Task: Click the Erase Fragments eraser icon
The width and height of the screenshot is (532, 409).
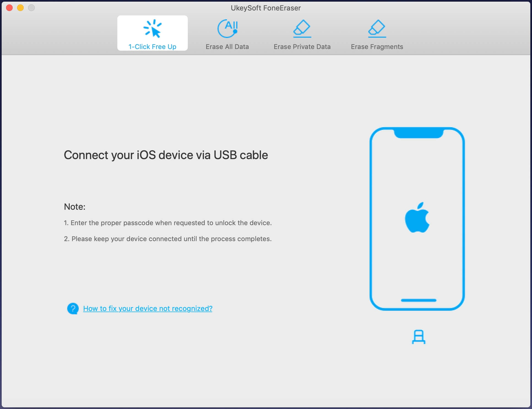Action: coord(377,29)
